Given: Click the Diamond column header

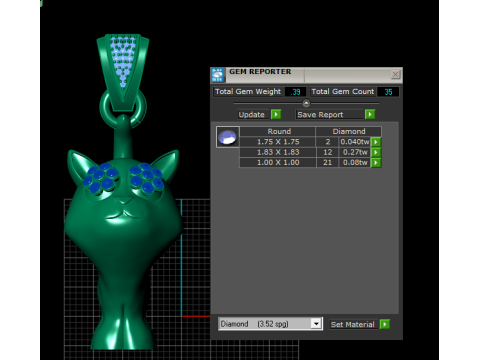Looking at the screenshot, I should (x=349, y=131).
